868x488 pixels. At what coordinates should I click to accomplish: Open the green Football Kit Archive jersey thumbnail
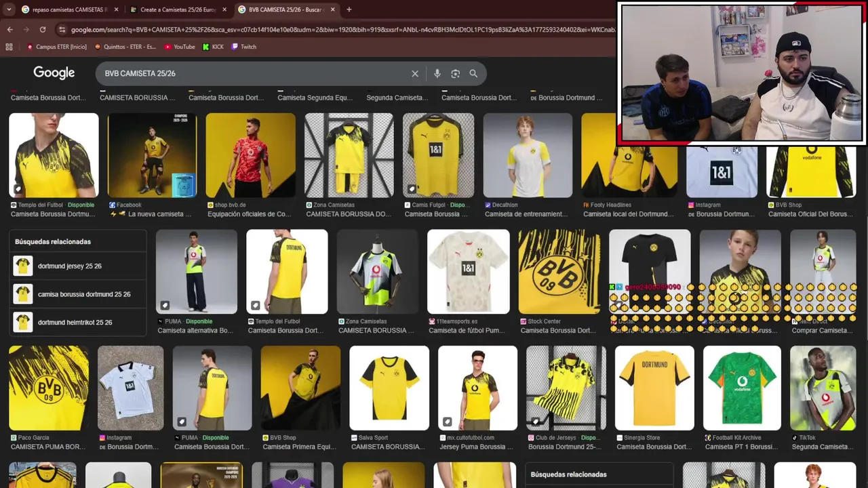742,388
